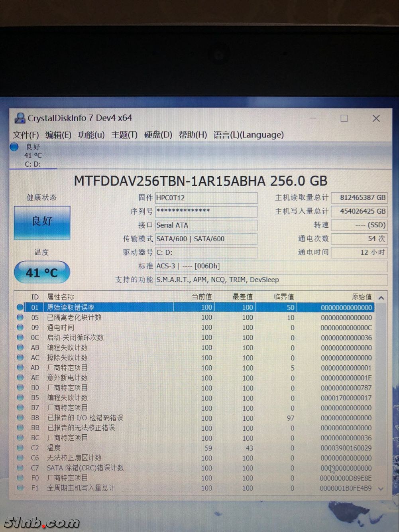Screen dimensions: 399x532
Task: Click the status LED beside attribute C2 温度
Action: [x=20, y=447]
